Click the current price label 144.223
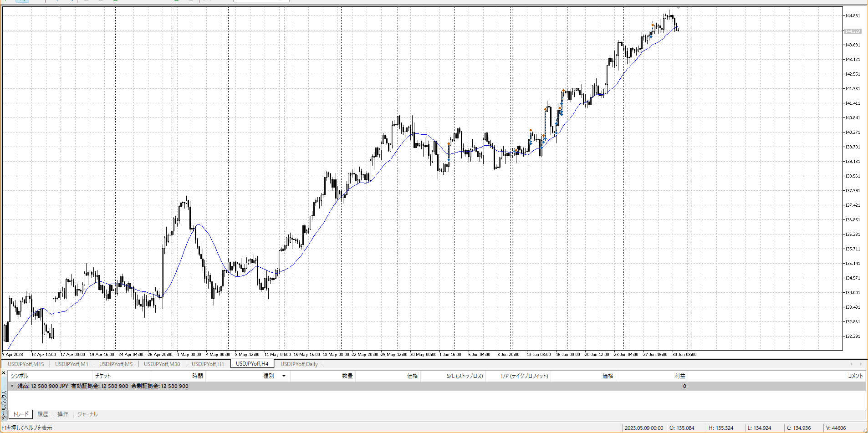 [852, 31]
